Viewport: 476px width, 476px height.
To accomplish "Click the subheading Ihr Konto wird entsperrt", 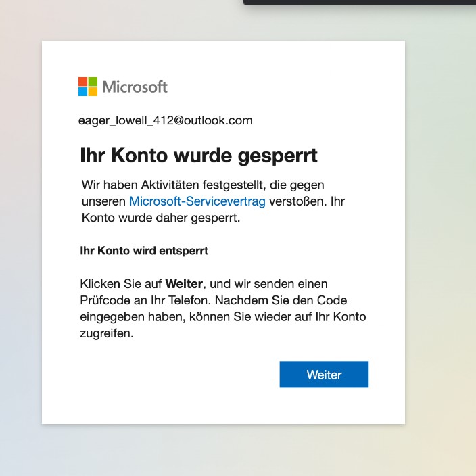I will tap(144, 251).
